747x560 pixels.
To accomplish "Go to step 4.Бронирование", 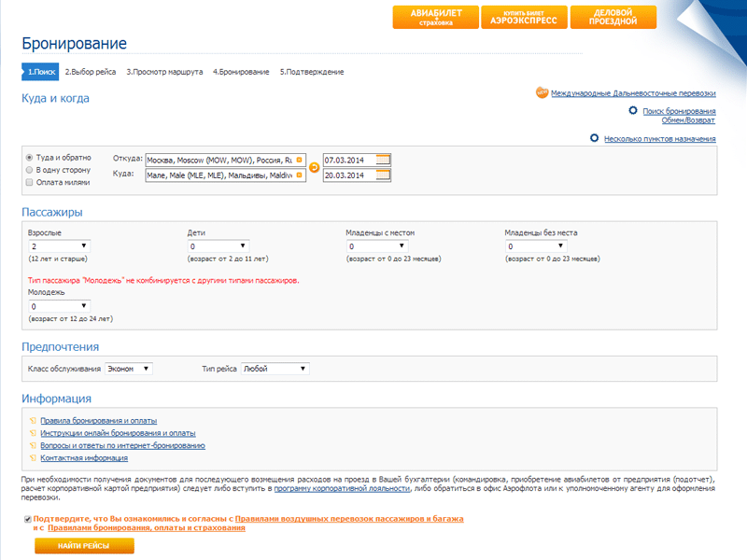I will point(241,72).
